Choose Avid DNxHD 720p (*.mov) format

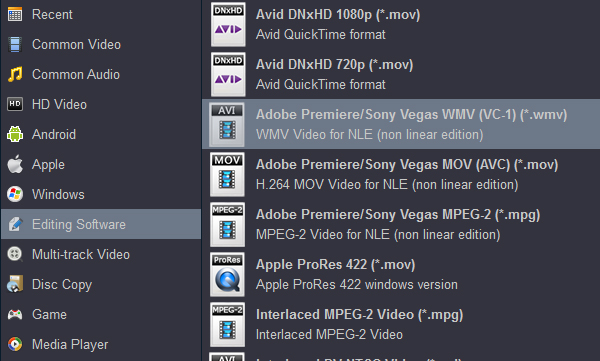click(x=401, y=74)
